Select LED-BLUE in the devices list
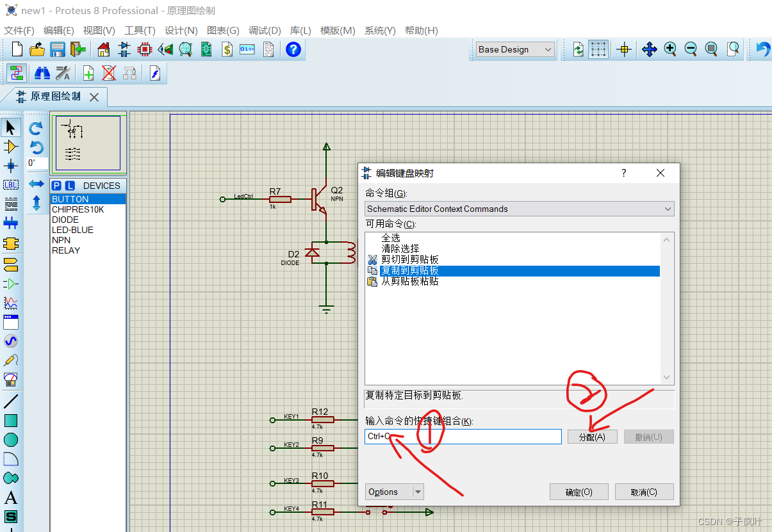 pyautogui.click(x=72, y=230)
